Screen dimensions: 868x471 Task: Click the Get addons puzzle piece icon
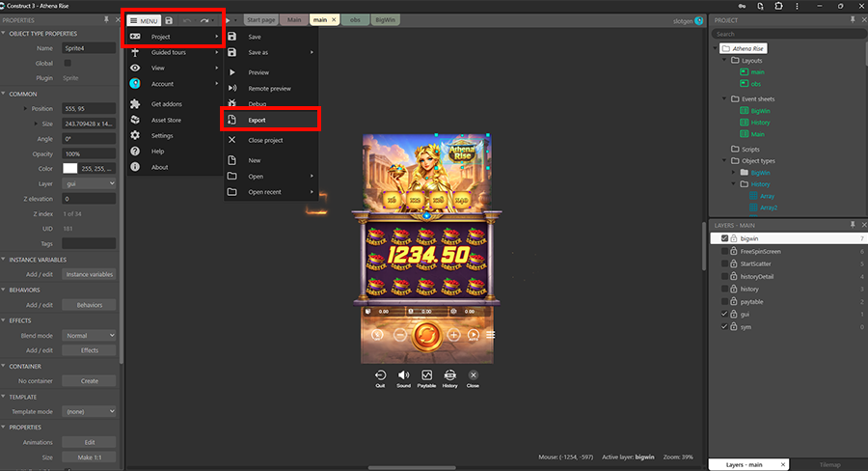[x=135, y=104]
